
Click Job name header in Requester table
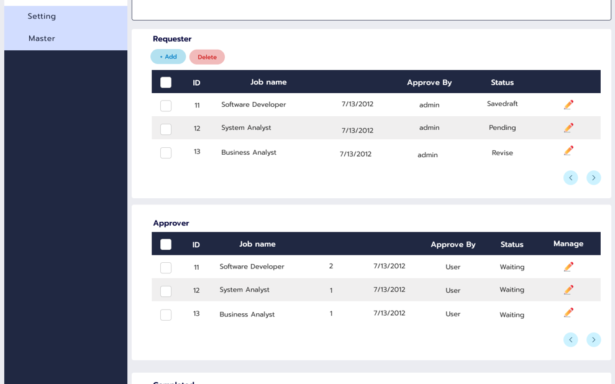click(x=269, y=82)
